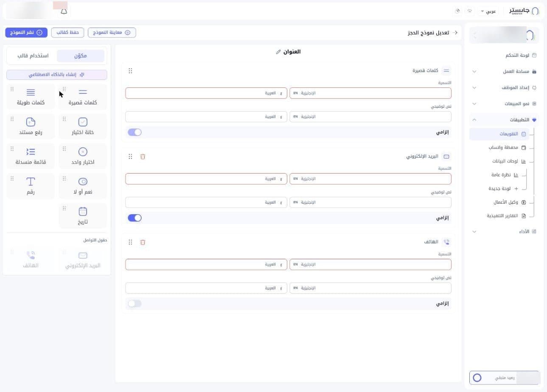
Task: Click the معاينة النموذج button
Action: click(x=112, y=33)
